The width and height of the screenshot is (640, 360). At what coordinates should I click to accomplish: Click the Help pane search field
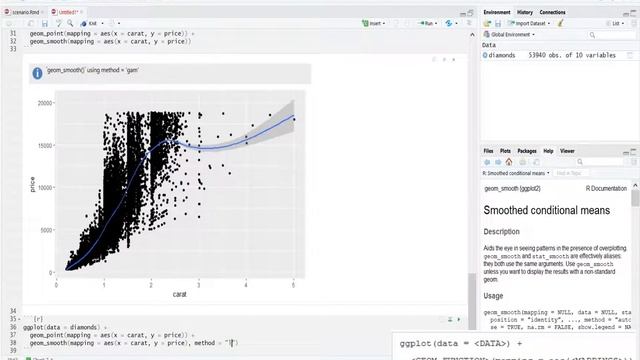pyautogui.click(x=600, y=162)
